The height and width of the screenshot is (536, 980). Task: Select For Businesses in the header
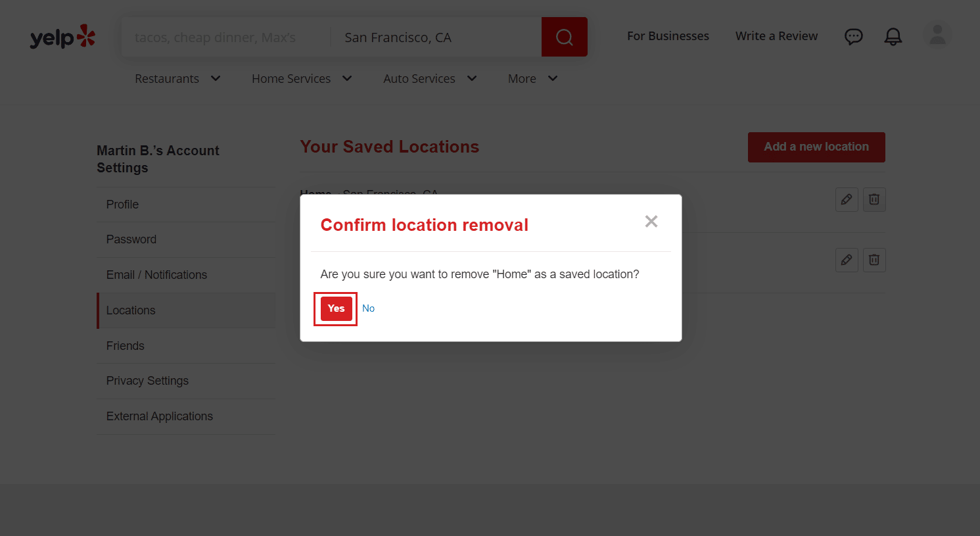668,36
